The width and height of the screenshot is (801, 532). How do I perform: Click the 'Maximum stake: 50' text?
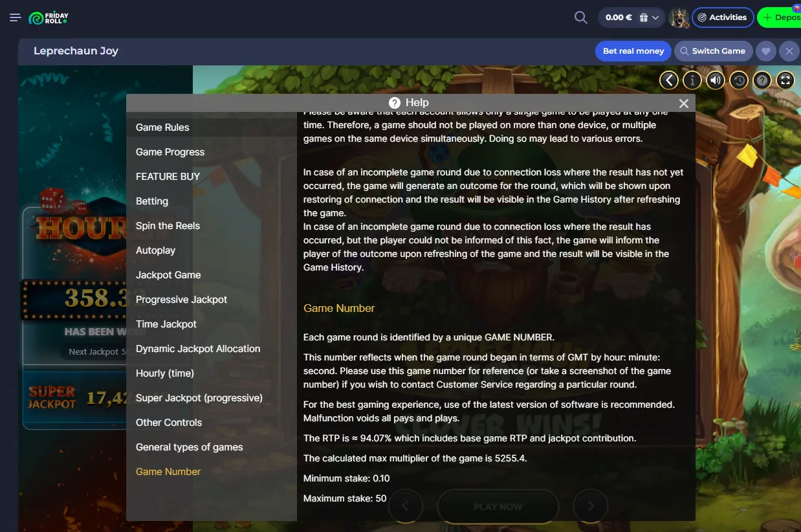click(345, 498)
